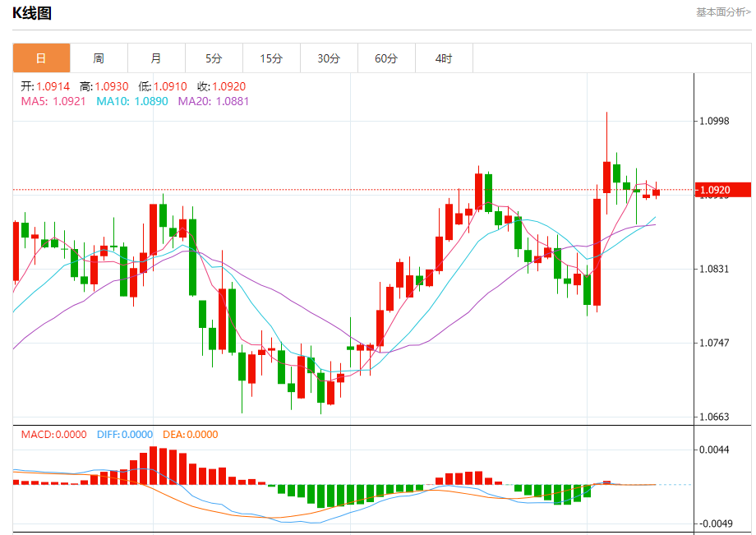Screen dimensions: 756x535
Task: Select the 15分 interval tab
Action: pos(271,58)
